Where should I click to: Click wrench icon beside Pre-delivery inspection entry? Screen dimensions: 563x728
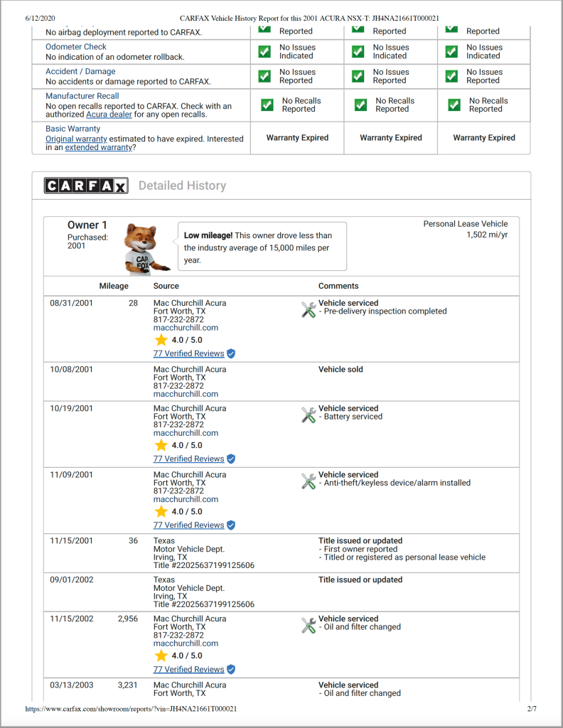tap(309, 309)
